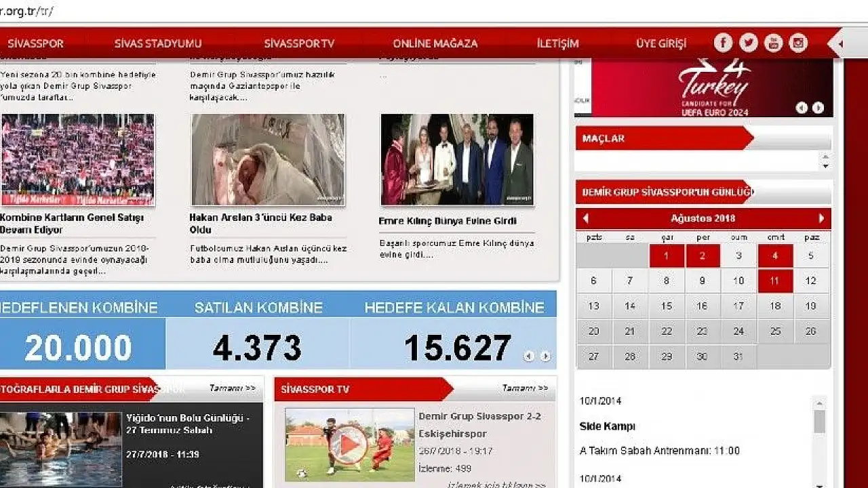Open the Sivasspor TV menu item
Image resolution: width=868 pixels, height=488 pixels.
click(x=299, y=43)
